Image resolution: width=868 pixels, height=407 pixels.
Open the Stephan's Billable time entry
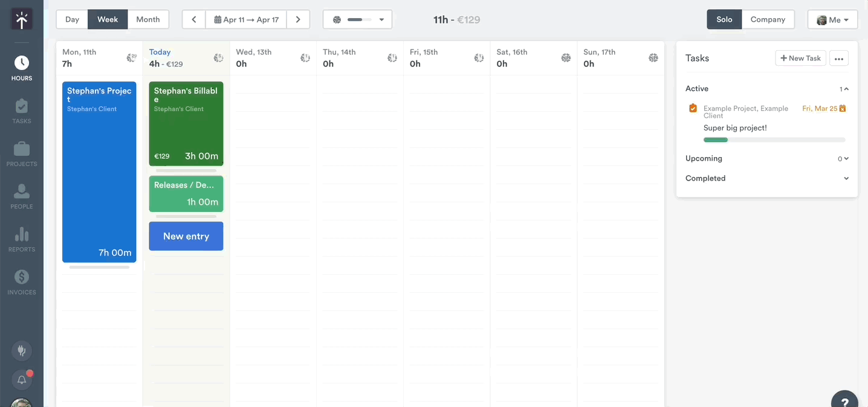click(186, 124)
